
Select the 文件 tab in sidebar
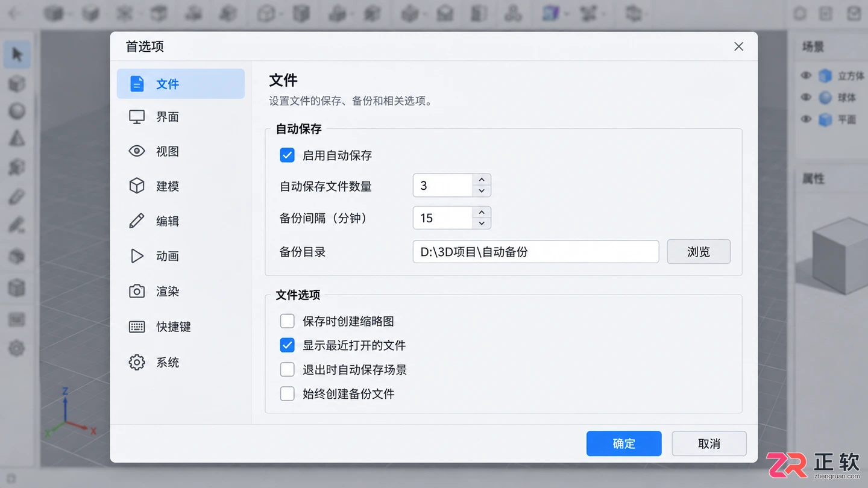180,84
